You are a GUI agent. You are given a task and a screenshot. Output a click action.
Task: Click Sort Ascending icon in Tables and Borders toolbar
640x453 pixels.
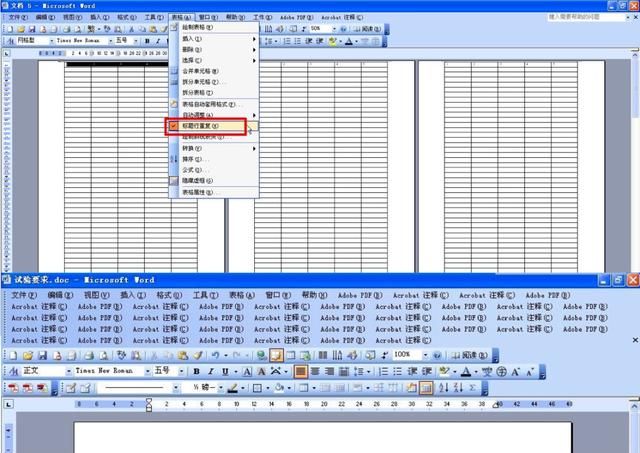coord(444,388)
